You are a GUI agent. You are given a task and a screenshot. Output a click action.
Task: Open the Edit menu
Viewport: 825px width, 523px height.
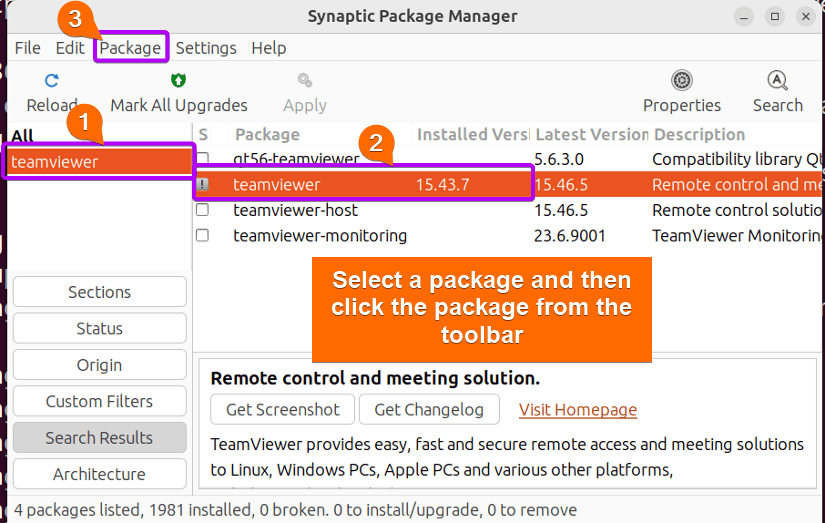click(x=70, y=48)
